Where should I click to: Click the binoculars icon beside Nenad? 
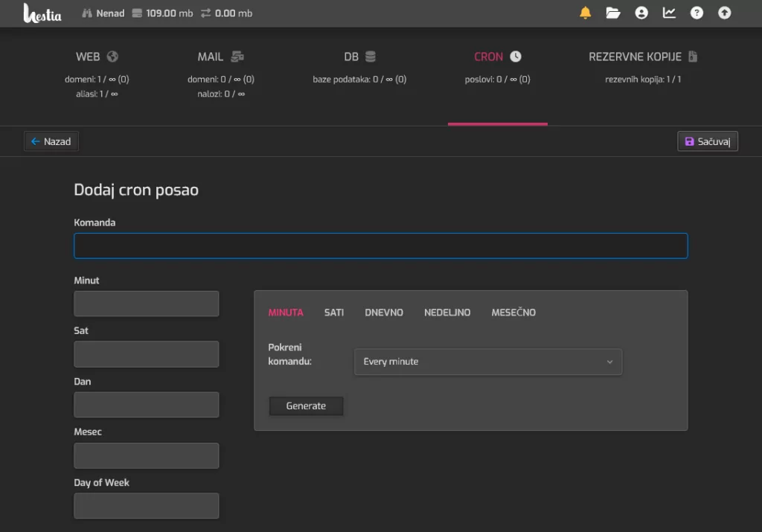click(x=87, y=13)
